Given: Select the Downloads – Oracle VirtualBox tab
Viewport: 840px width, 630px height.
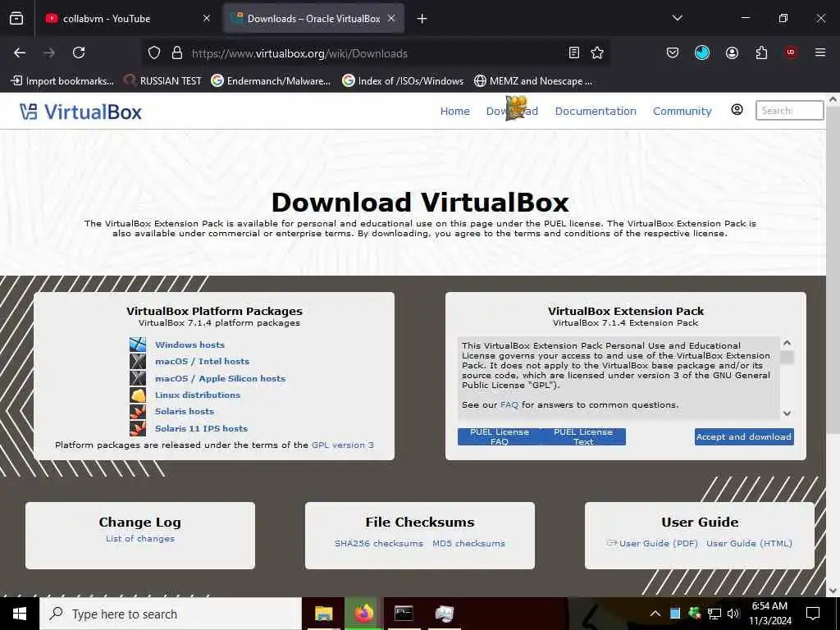Looking at the screenshot, I should pyautogui.click(x=313, y=18).
